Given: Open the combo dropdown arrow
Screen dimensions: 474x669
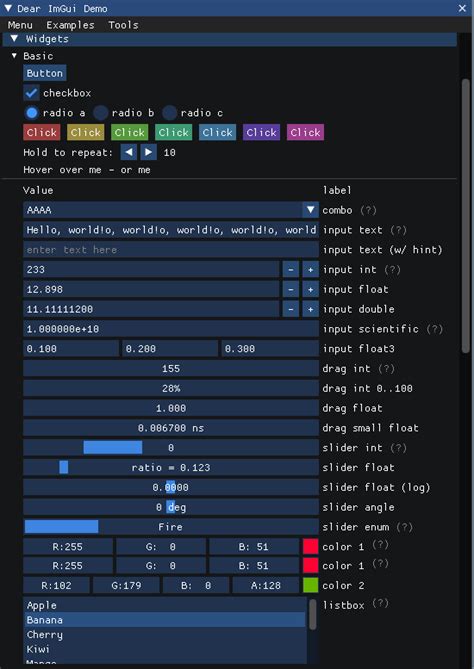Looking at the screenshot, I should coord(311,210).
